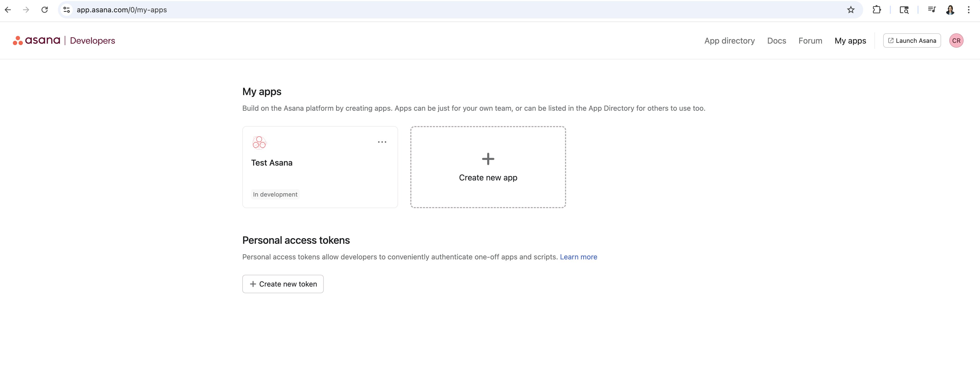Screen dimensions: 980x386
Task: Open the site information icon in address bar
Action: [67, 9]
